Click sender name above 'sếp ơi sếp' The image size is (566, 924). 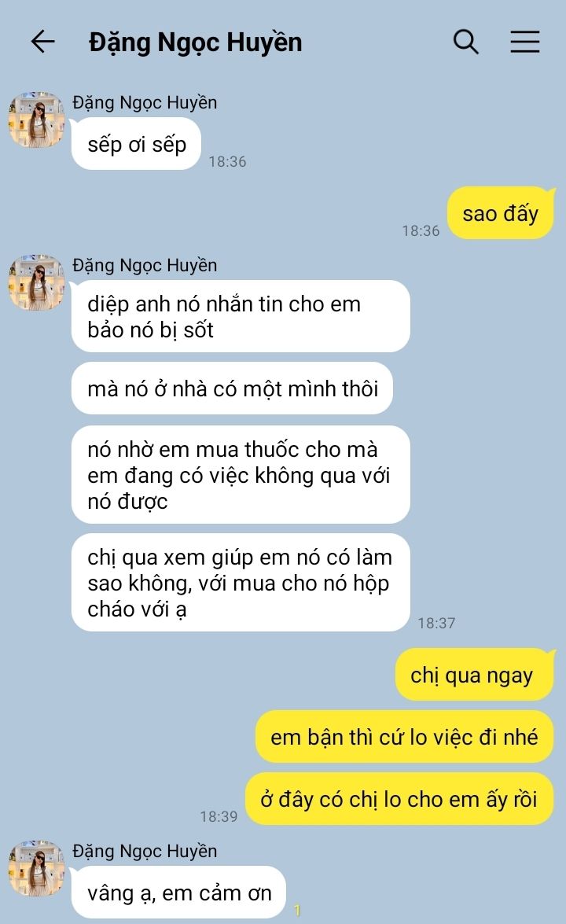click(x=145, y=102)
